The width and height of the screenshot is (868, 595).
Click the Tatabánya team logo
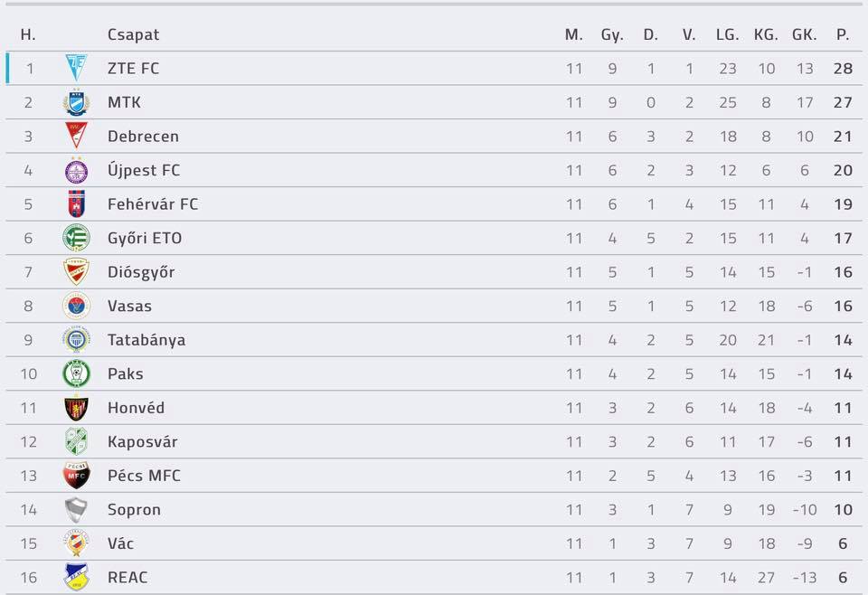pos(76,339)
